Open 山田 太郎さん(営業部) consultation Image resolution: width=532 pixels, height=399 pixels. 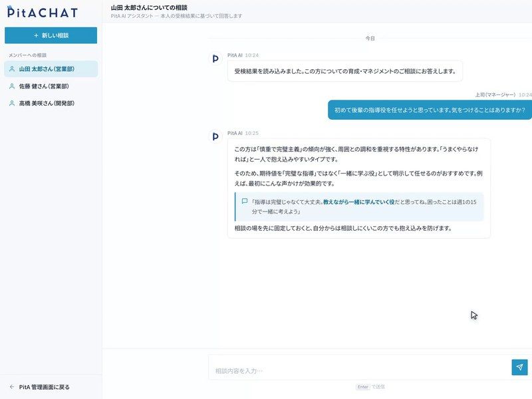51,69
